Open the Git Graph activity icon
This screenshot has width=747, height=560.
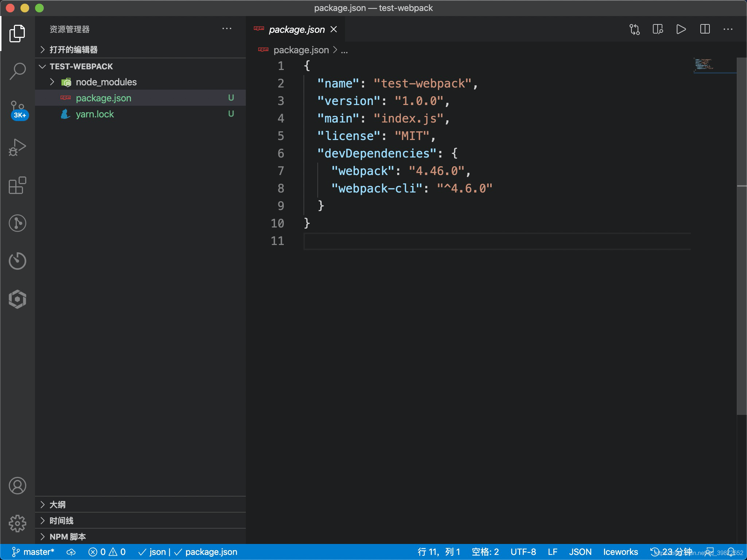point(17,223)
